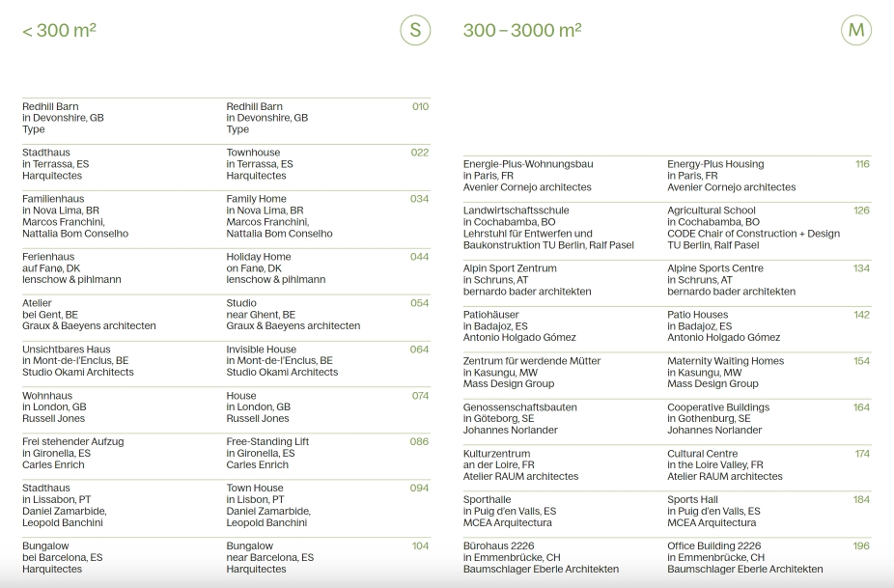
Task: Click the circled M size icon
Action: pyautogui.click(x=855, y=30)
